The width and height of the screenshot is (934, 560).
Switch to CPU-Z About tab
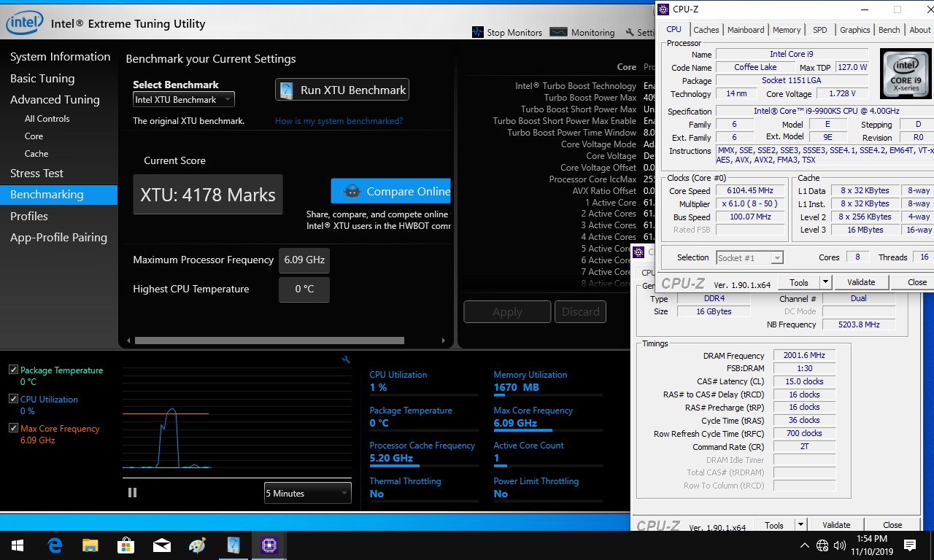(x=919, y=30)
